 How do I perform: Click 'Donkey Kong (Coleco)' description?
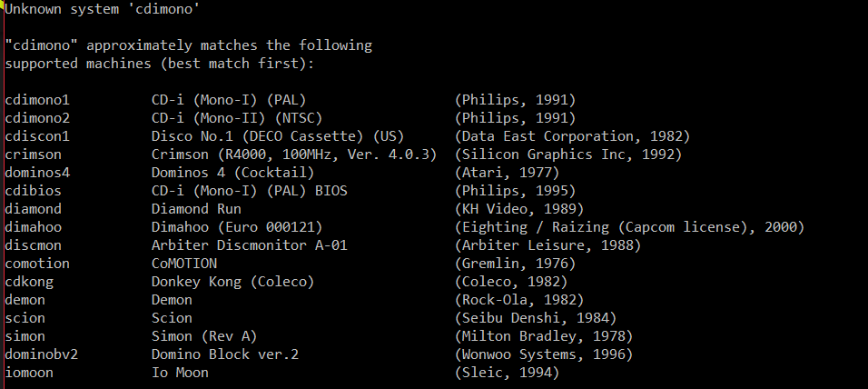(232, 281)
